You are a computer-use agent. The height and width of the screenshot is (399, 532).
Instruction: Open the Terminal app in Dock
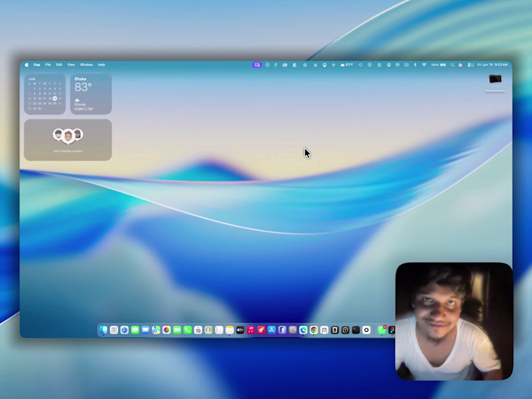(356, 330)
